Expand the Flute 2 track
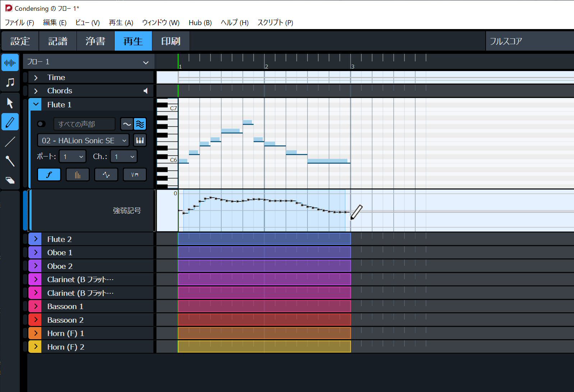574x392 pixels. coord(35,239)
